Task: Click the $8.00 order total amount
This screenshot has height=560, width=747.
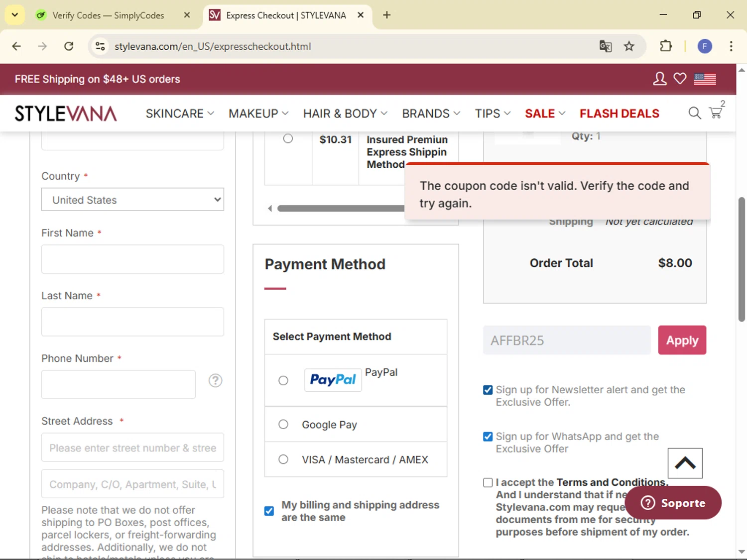Action: tap(675, 263)
